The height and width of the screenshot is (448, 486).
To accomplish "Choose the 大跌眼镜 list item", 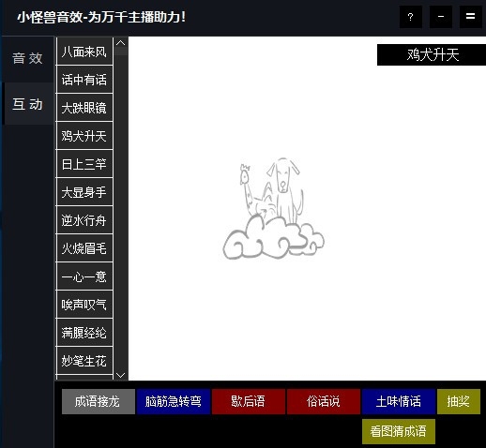I will [x=84, y=108].
